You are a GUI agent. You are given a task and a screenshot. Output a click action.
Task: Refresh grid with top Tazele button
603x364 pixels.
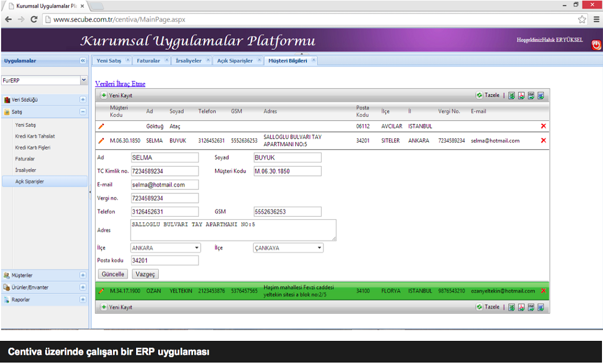point(488,95)
